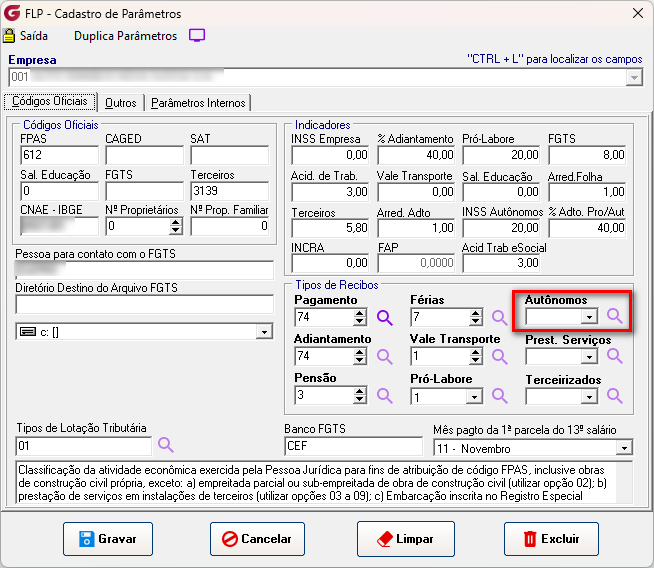Click the CAGED code field
Viewport: 654px width, 568px height.
144,155
